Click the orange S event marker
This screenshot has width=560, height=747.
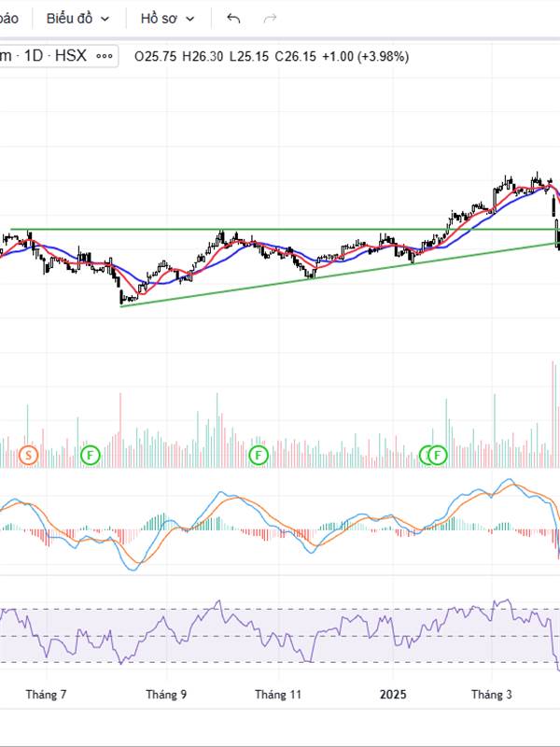(x=29, y=455)
